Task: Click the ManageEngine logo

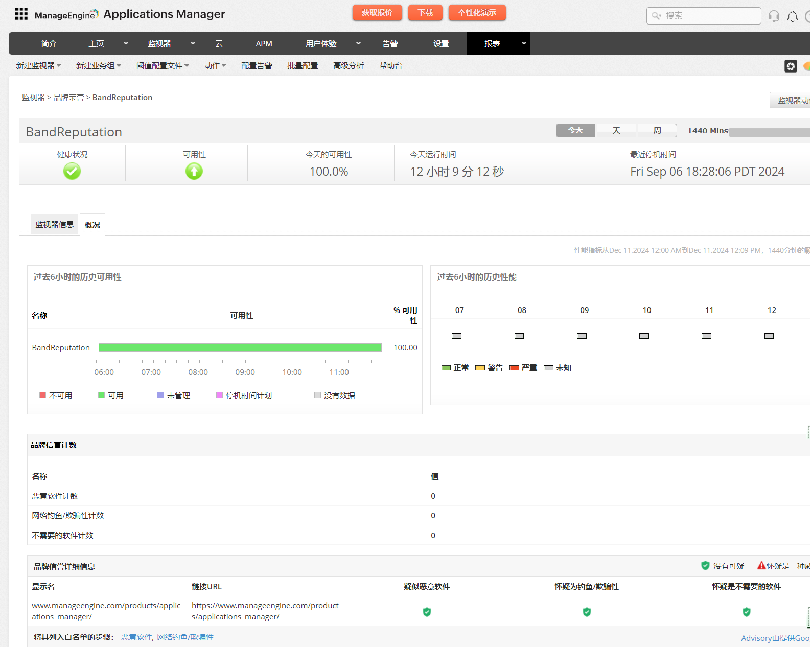Action: 66,15
